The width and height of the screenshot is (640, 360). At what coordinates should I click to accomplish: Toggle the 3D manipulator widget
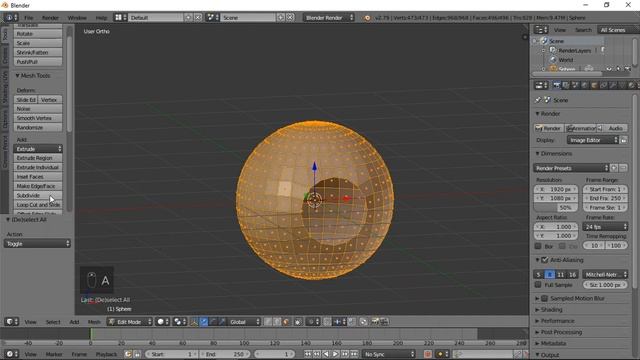pyautogui.click(x=194, y=322)
